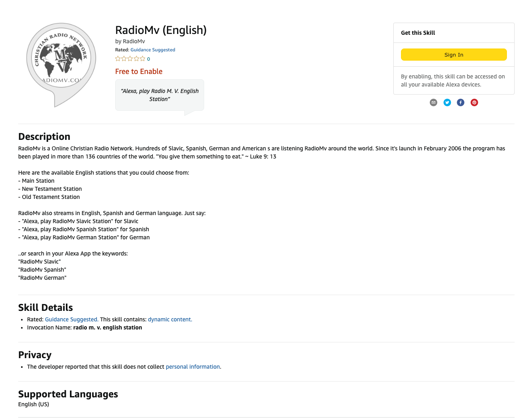The width and height of the screenshot is (517, 420).
Task: Share RadioMv on Twitter
Action: pos(447,102)
